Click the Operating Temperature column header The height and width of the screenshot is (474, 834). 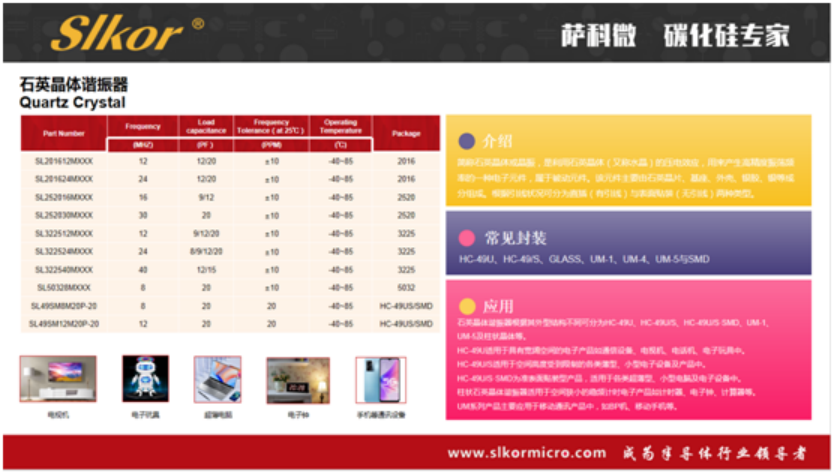341,126
